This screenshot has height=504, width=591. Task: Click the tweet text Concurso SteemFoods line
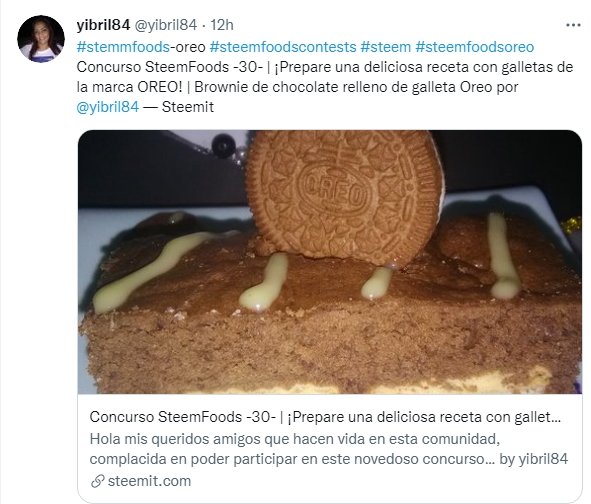(x=325, y=67)
